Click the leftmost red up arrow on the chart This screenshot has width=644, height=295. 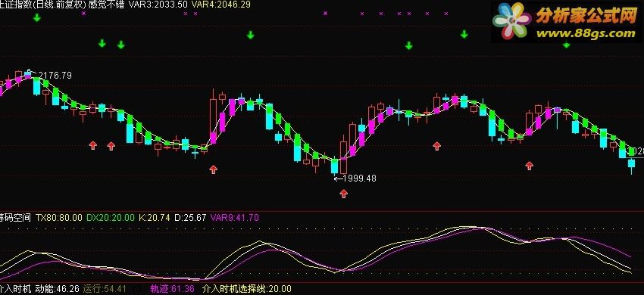tap(93, 144)
